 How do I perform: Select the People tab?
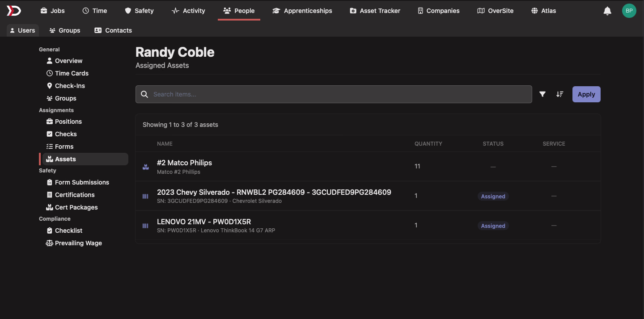(239, 11)
